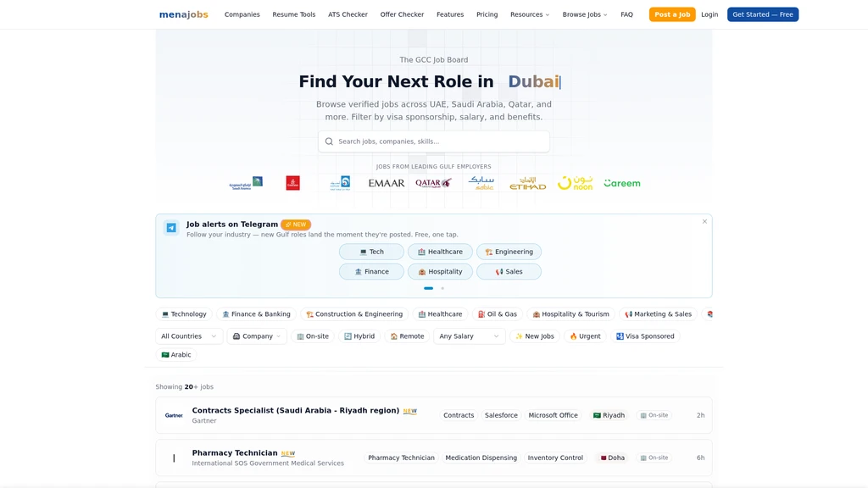This screenshot has width=868, height=488.
Task: Toggle the Arabic language filter
Action: (176, 355)
